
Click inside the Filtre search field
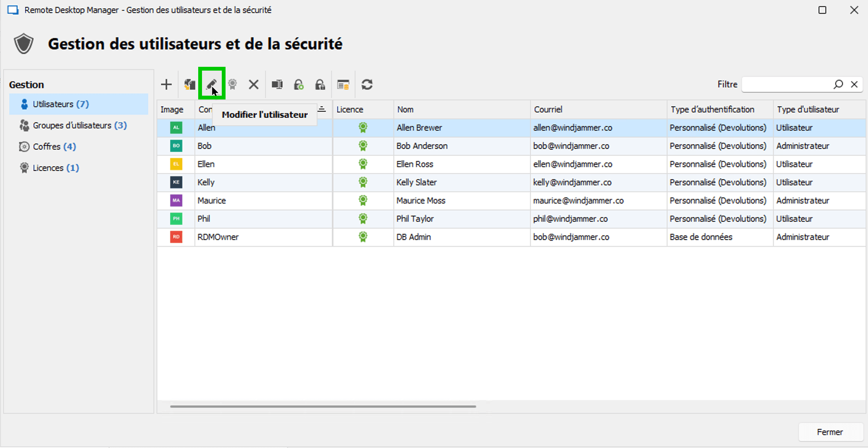[786, 84]
